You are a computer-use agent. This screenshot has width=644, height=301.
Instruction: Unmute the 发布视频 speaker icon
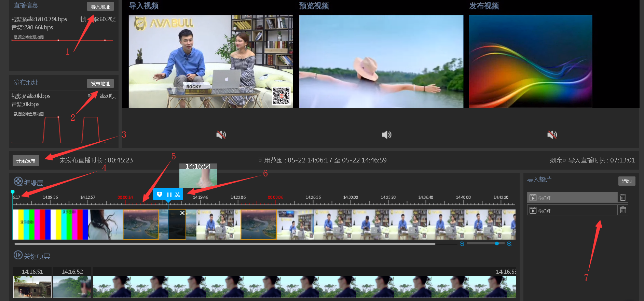552,134
